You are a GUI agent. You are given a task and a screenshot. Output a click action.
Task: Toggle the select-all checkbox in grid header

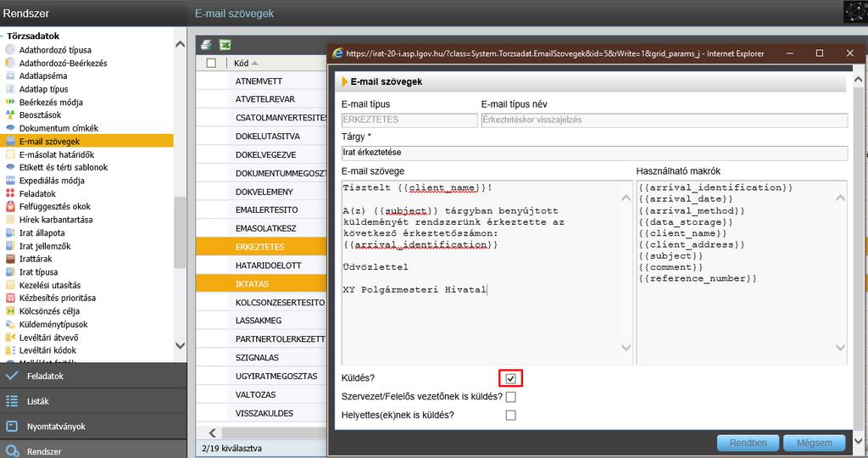[x=211, y=63]
